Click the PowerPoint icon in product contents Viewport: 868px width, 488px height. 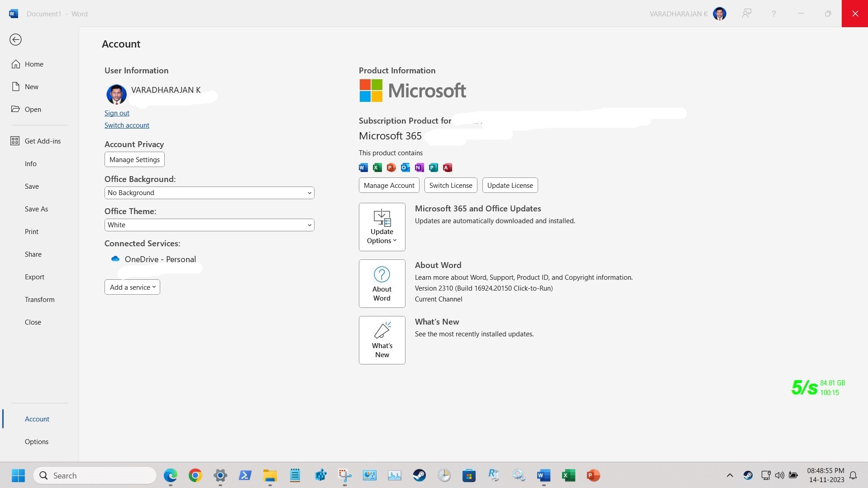tap(391, 168)
